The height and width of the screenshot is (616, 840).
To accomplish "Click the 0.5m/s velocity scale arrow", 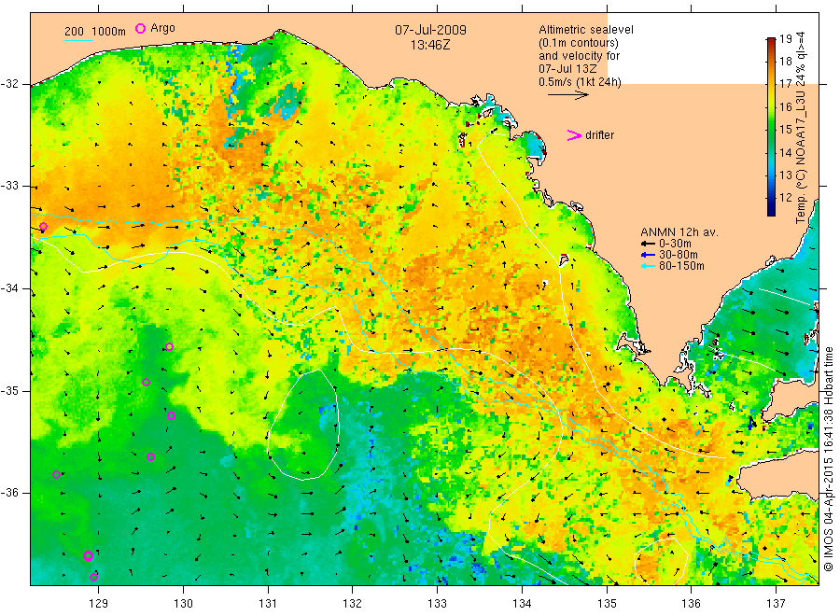I will click(x=568, y=95).
